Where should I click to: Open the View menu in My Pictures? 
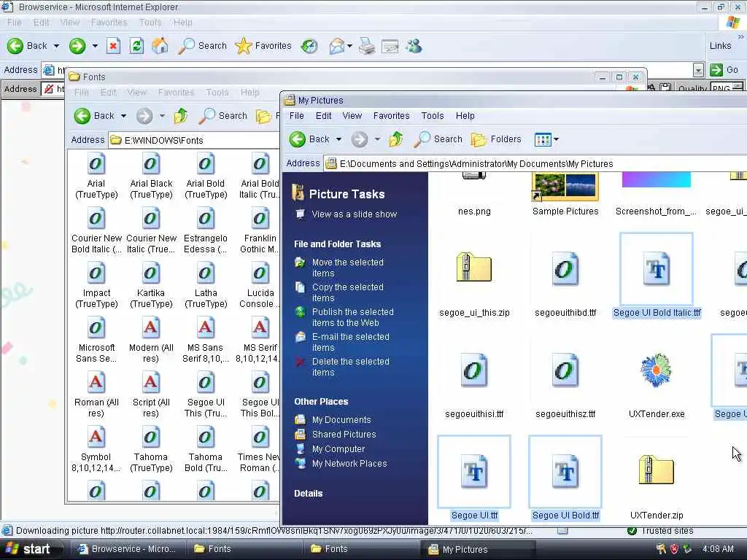point(352,116)
